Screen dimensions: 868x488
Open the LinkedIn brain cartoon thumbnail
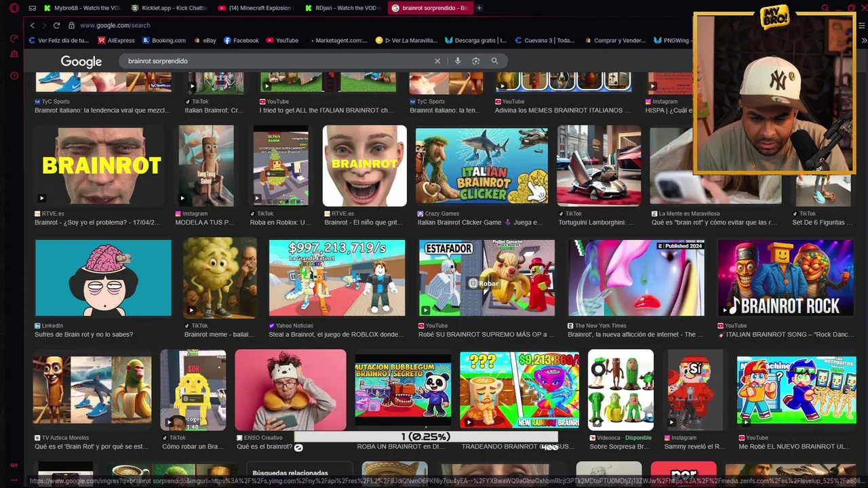(103, 278)
